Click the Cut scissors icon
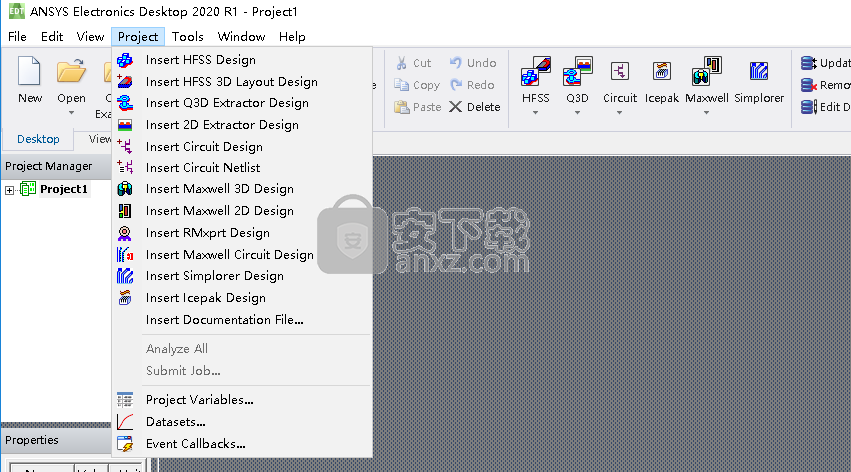This screenshot has width=851, height=472. [402, 63]
